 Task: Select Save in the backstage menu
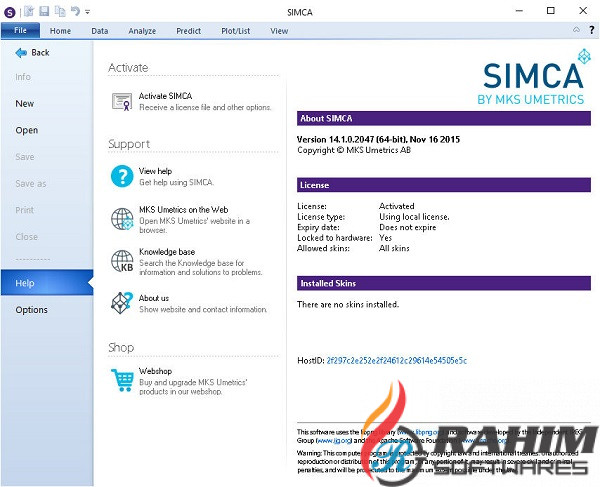coord(25,157)
